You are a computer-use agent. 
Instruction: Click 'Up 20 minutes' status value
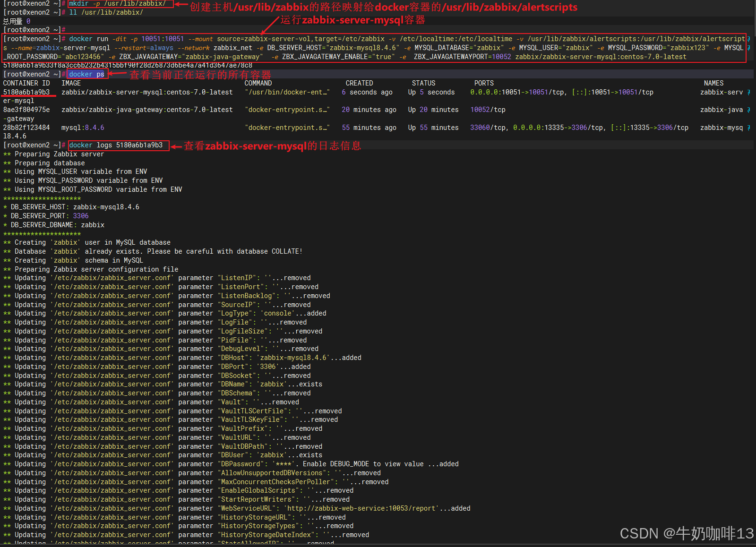point(433,110)
